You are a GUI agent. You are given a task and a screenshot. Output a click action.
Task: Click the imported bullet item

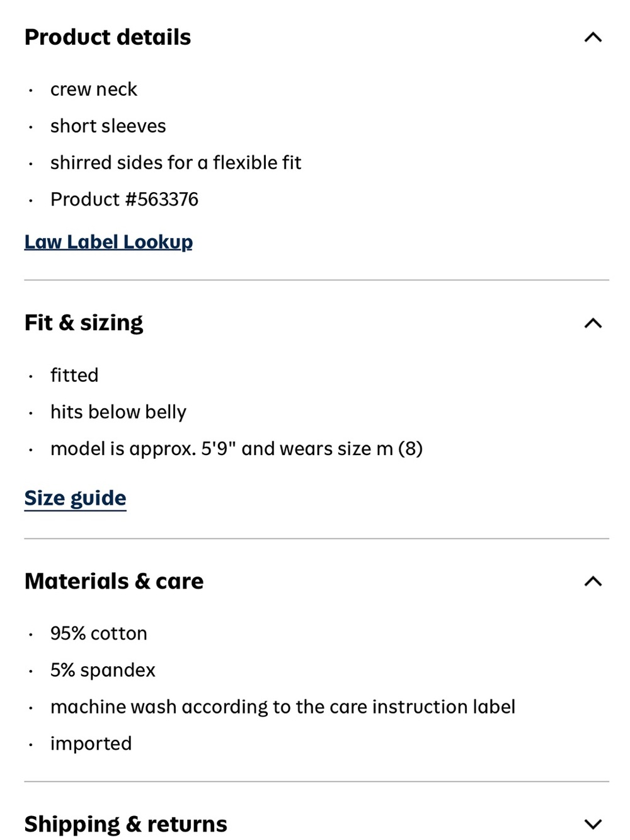click(x=91, y=744)
